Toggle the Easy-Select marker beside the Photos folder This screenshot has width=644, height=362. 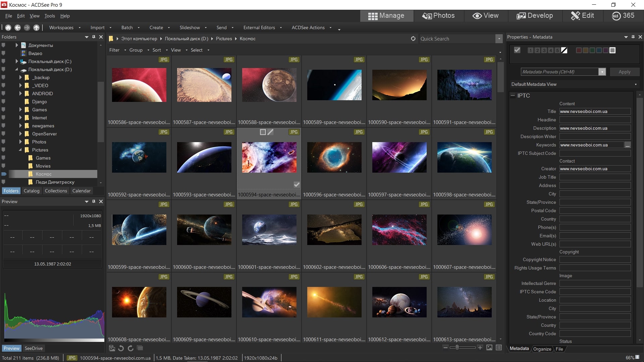3,142
